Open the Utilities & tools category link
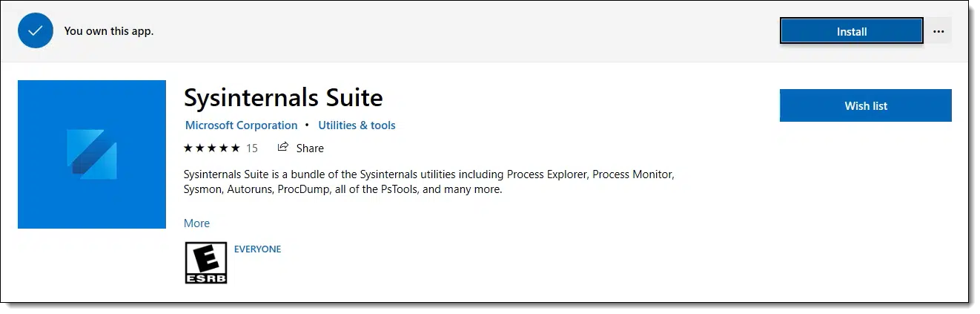The height and width of the screenshot is (314, 980). coord(357,125)
